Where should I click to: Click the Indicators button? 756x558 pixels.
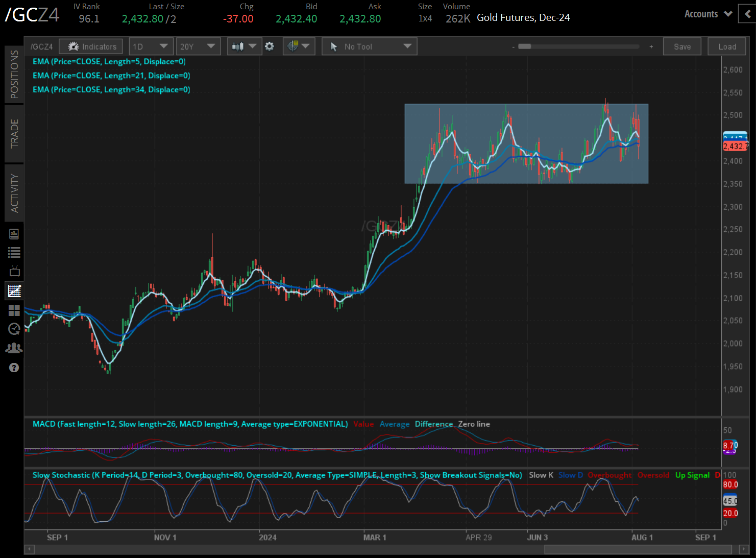[91, 46]
